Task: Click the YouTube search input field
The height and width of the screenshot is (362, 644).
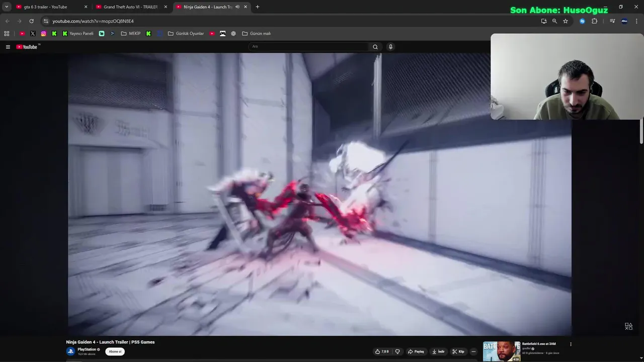Action: coord(309,47)
